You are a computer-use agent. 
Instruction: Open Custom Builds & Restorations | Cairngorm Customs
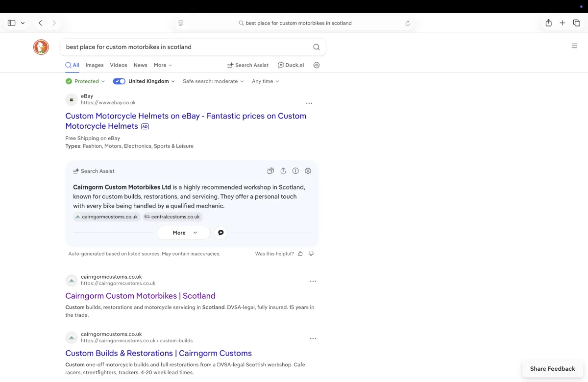[158, 353]
